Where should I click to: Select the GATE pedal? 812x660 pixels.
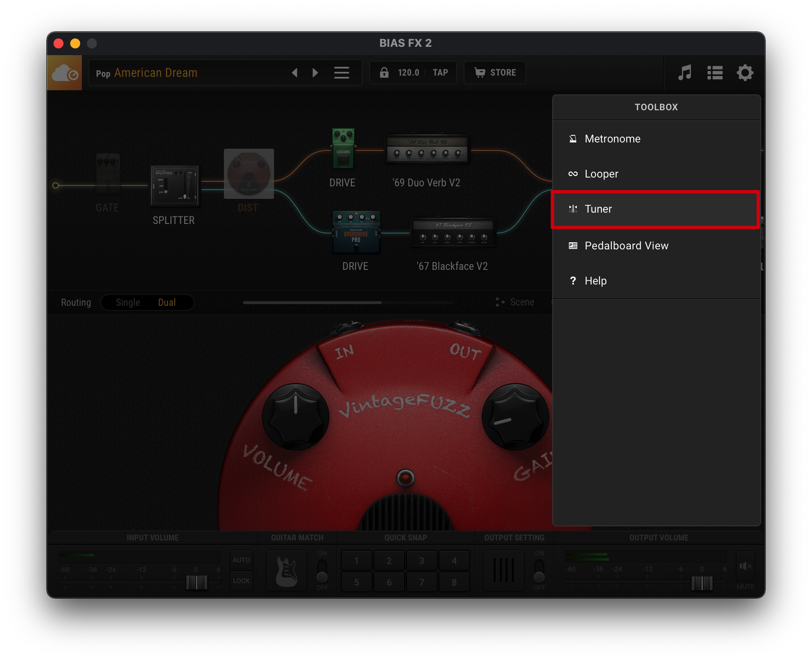108,173
